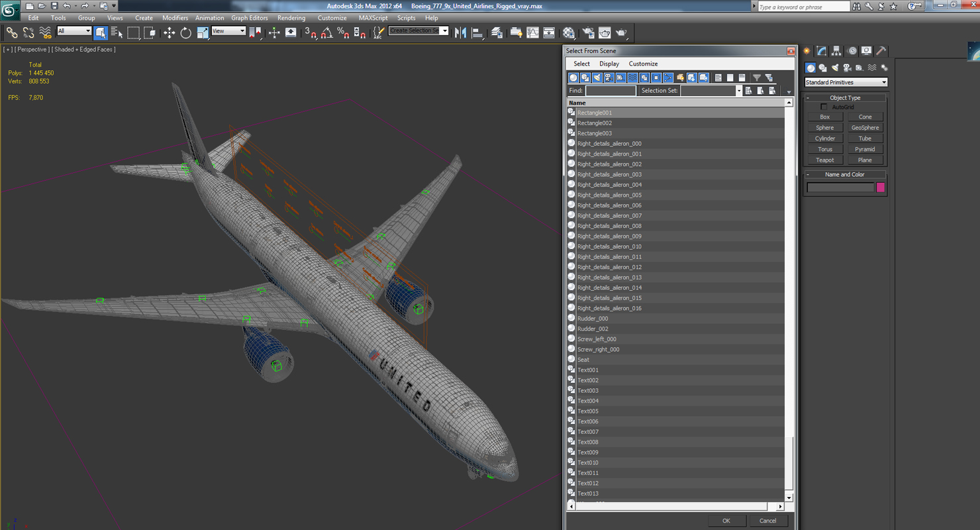Image resolution: width=980 pixels, height=530 pixels.
Task: Click OK in Select From Scene
Action: click(x=726, y=521)
